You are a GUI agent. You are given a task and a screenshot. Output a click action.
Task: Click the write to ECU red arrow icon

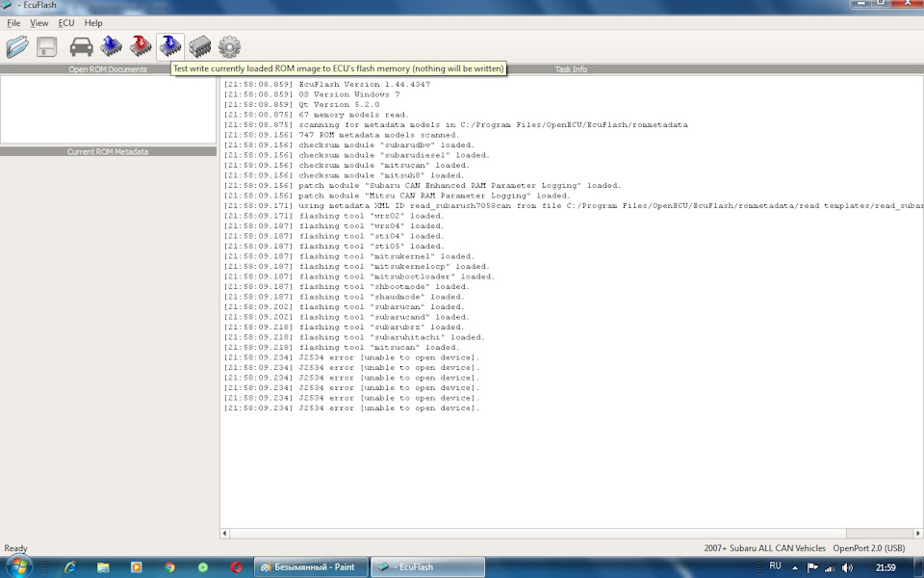tap(141, 46)
